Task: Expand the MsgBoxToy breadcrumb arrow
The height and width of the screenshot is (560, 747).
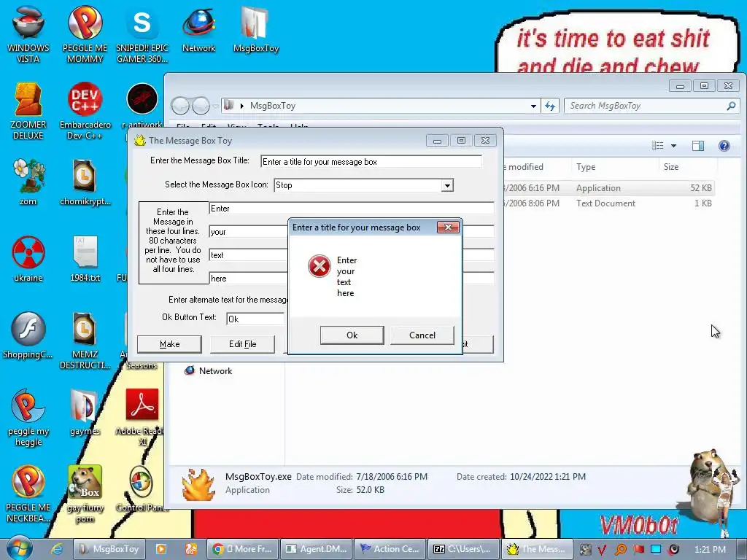Action: coord(242,106)
